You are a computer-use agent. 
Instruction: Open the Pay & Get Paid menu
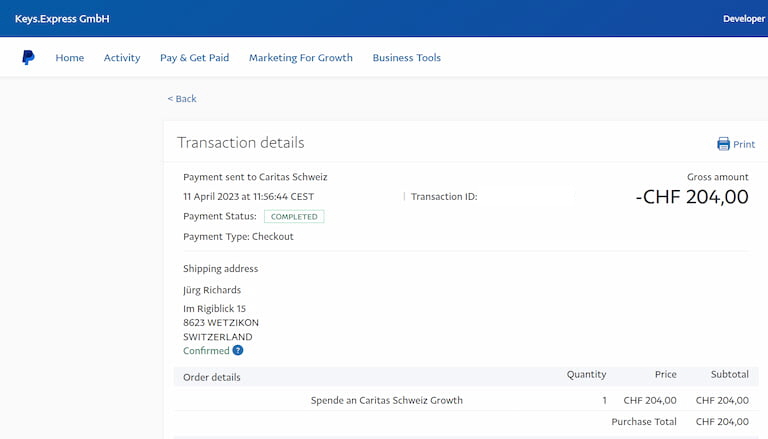(x=194, y=58)
